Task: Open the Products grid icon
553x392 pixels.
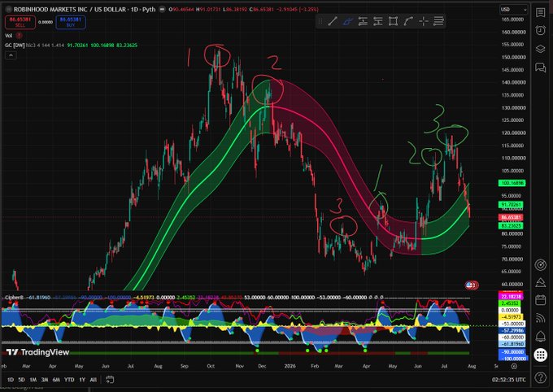Action: click(540, 355)
